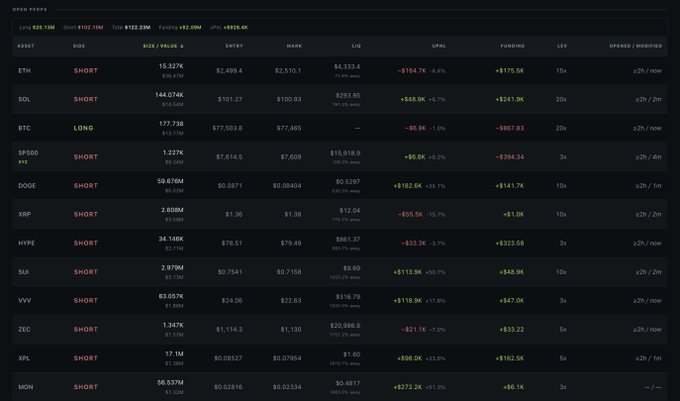Select the SP500 asset name
Image resolution: width=680 pixels, height=401 pixels.
click(28, 153)
